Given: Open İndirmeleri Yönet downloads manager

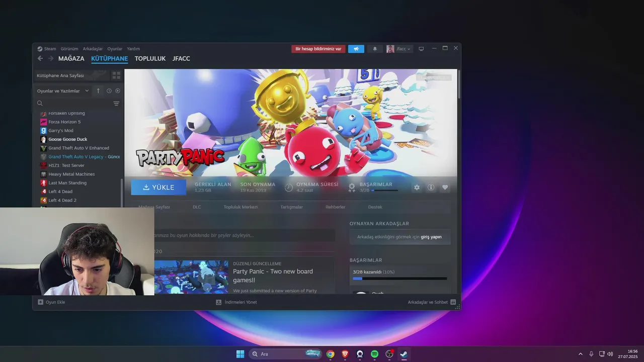Looking at the screenshot, I should (x=236, y=302).
